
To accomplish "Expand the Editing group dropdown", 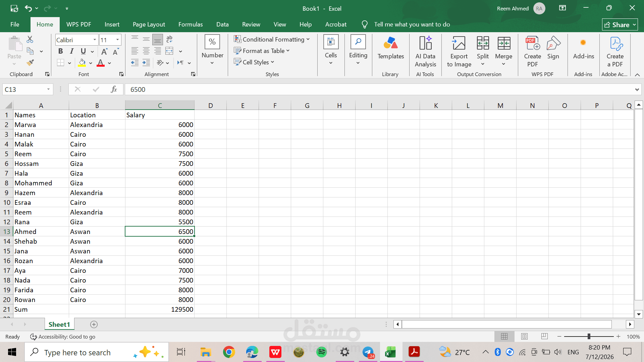I will pos(358,50).
